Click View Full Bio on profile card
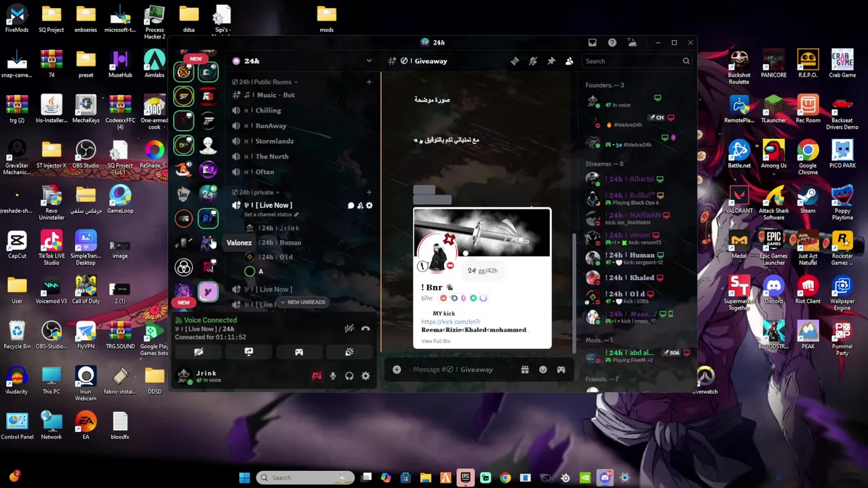Screen dimensions: 868x488 pyautogui.click(x=435, y=341)
